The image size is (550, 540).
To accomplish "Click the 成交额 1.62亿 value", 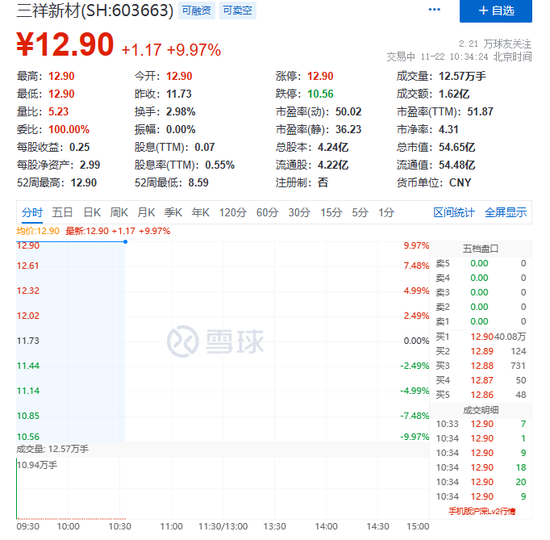I will tap(454, 94).
